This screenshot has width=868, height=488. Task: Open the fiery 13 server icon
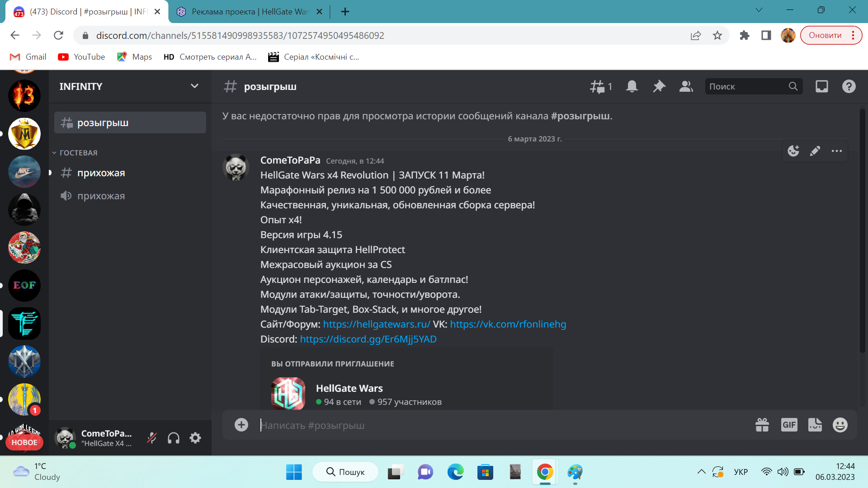[24, 96]
